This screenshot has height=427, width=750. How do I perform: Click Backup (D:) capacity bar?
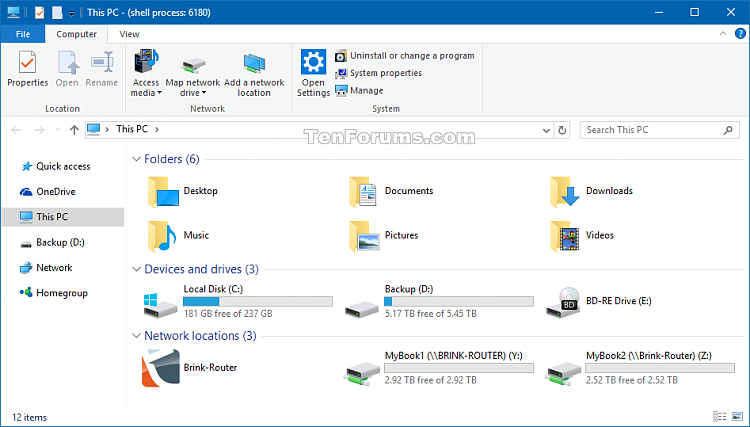tap(459, 301)
